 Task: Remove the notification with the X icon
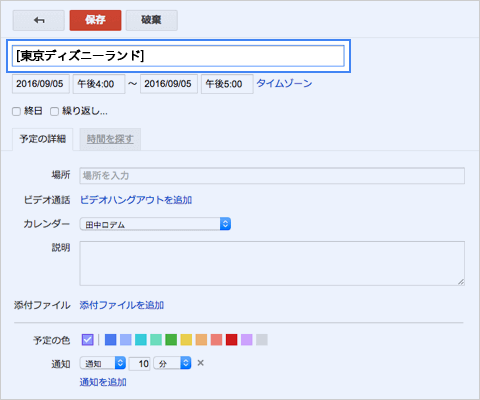point(200,363)
